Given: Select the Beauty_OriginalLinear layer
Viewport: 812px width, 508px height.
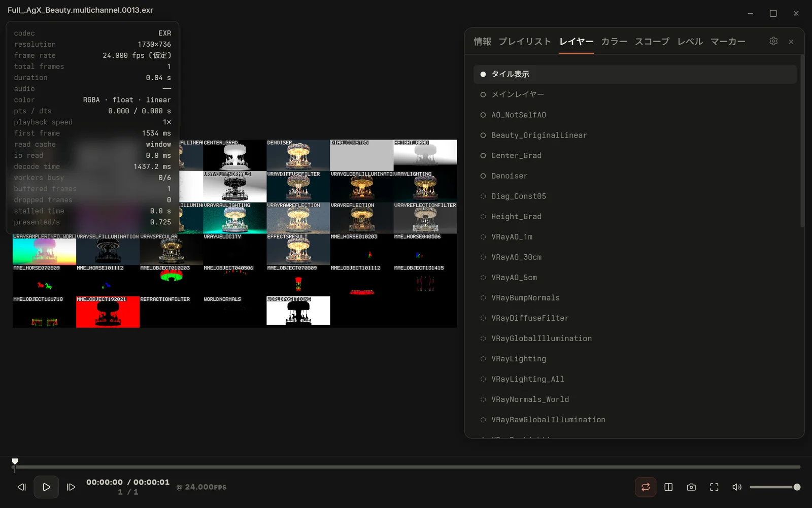Looking at the screenshot, I should click(x=635, y=135).
